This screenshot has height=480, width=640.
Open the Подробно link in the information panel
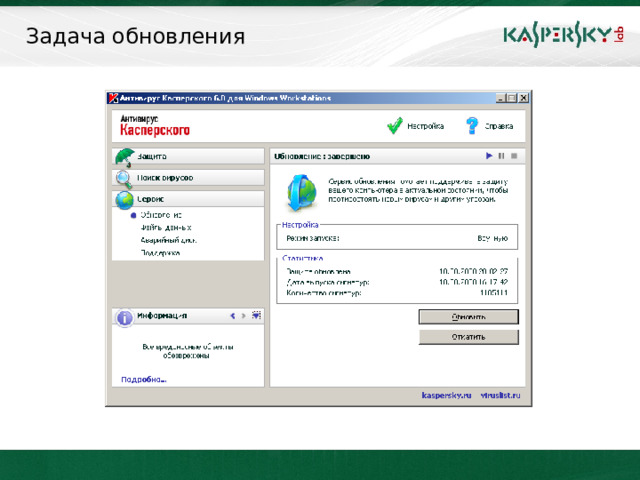144,379
